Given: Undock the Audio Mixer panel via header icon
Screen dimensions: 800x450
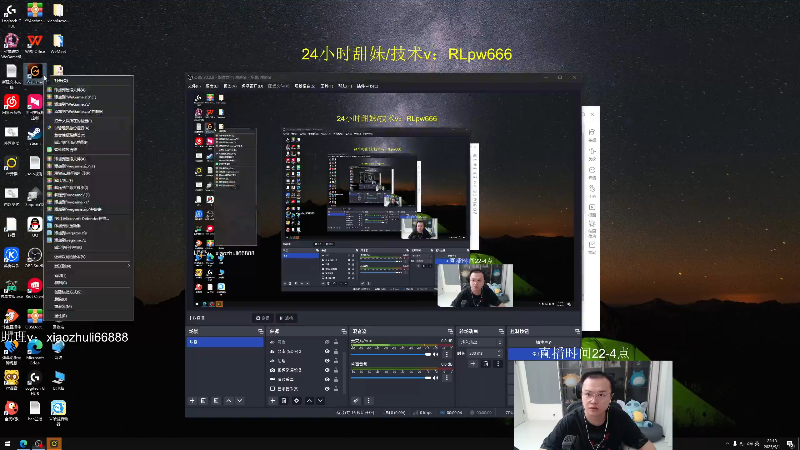Looking at the screenshot, I should click(x=451, y=331).
